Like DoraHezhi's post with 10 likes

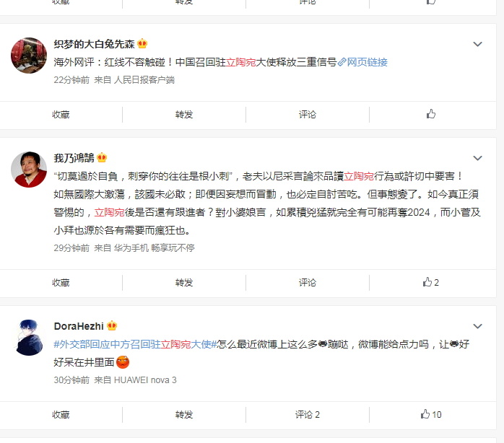click(x=431, y=414)
